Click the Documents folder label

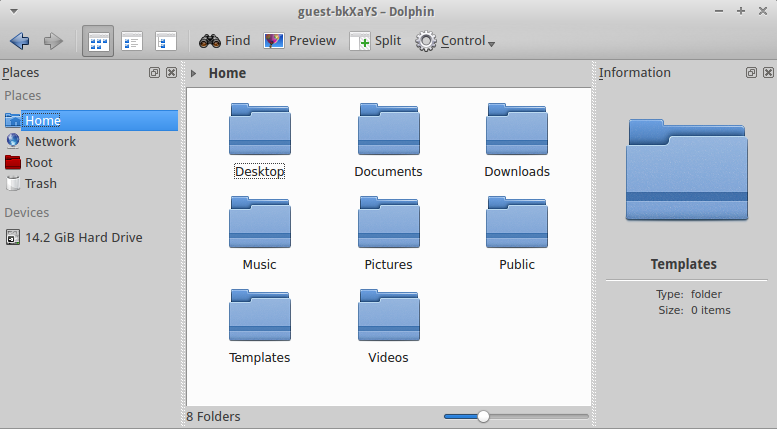pyautogui.click(x=388, y=171)
